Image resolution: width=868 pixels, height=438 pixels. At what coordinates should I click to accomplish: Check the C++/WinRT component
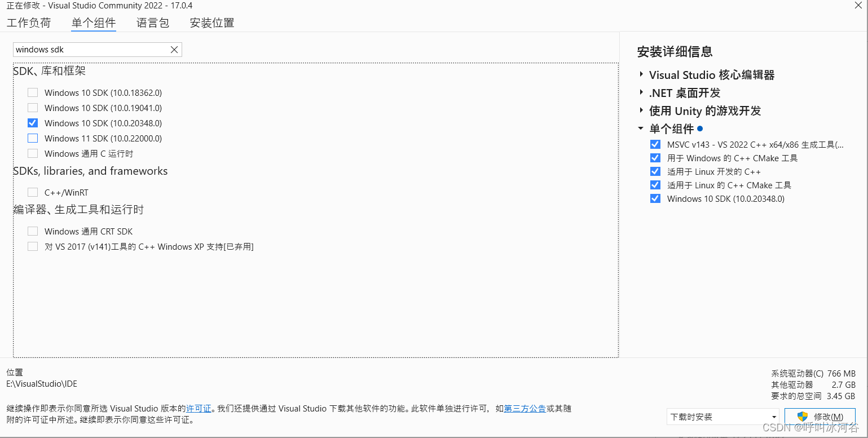[x=33, y=192]
